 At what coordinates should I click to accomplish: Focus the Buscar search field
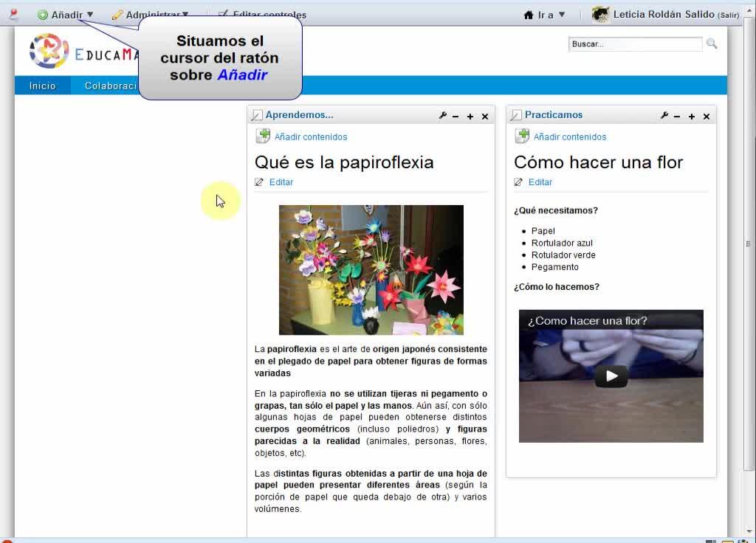(x=635, y=44)
